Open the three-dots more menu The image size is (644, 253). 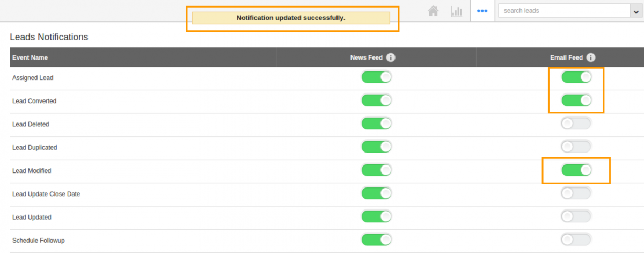coord(482,11)
